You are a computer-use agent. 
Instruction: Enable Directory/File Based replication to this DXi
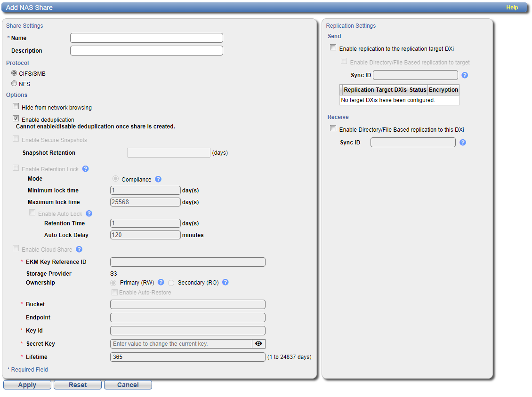[x=333, y=129]
